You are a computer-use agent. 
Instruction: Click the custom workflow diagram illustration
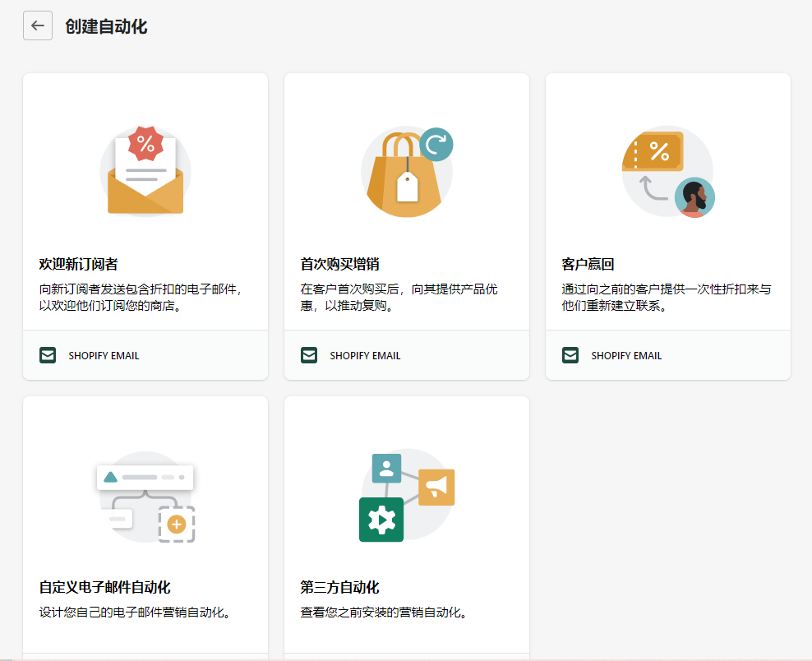pyautogui.click(x=145, y=498)
